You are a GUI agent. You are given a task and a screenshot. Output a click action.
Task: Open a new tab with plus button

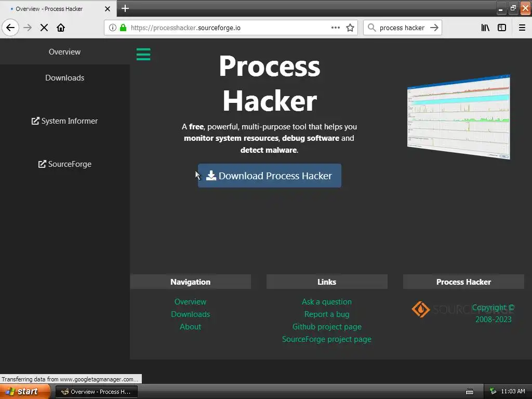pos(125,8)
